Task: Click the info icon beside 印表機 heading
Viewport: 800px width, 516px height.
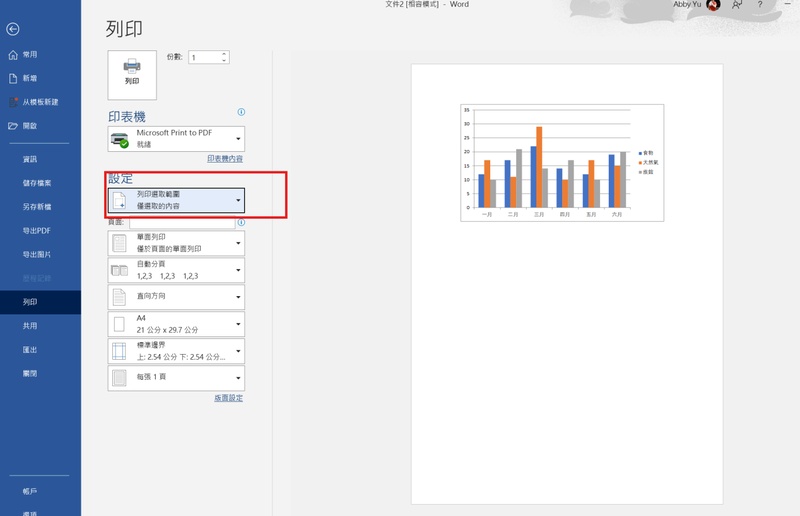Action: (241, 112)
